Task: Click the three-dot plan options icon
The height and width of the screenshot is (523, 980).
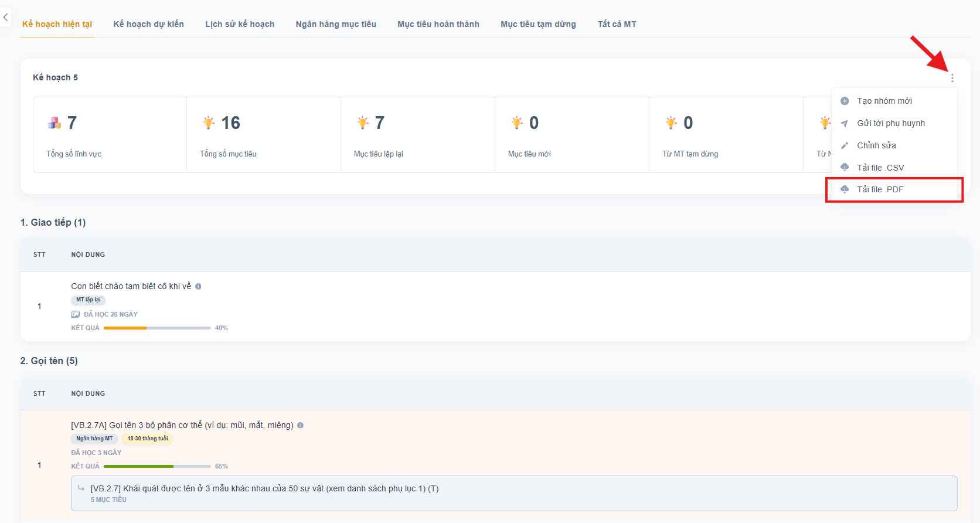Action: coord(952,78)
